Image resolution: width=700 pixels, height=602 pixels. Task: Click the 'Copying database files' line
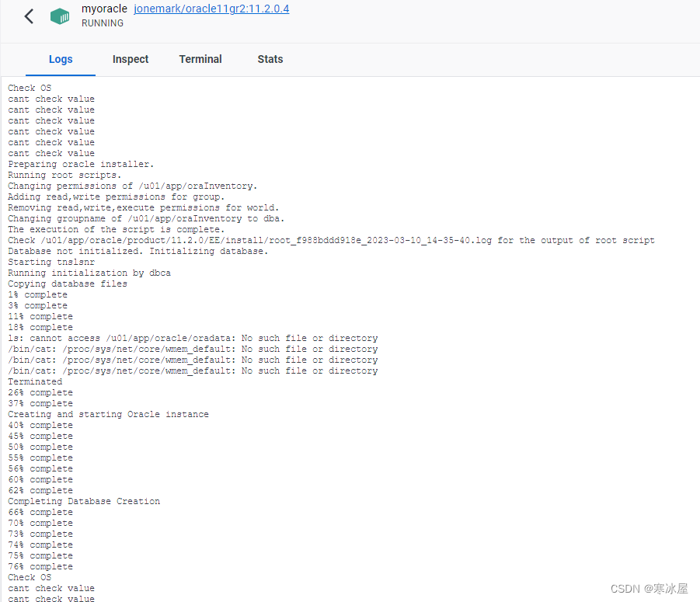(x=68, y=284)
